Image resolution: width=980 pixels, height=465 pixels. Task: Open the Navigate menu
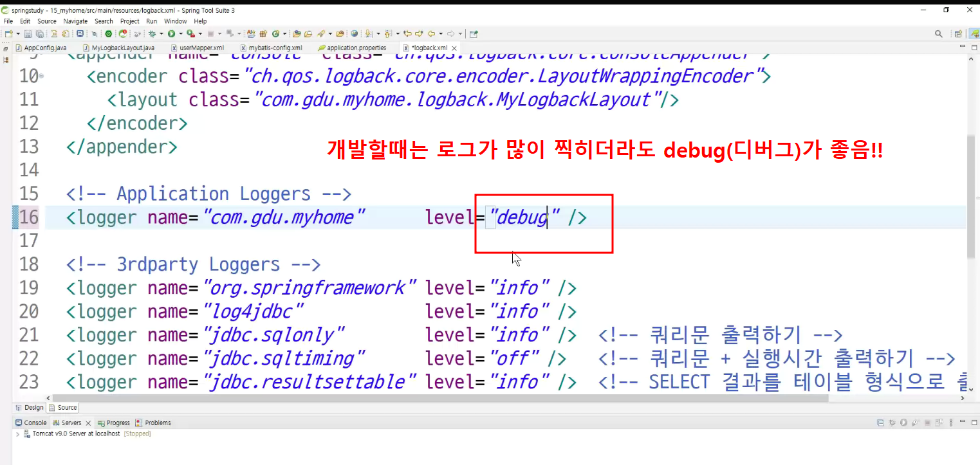coord(75,21)
